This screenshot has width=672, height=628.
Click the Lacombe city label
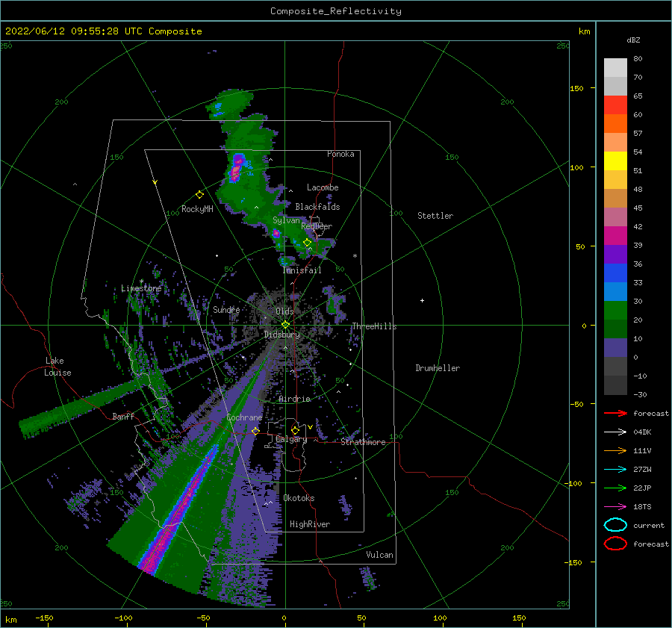point(323,187)
